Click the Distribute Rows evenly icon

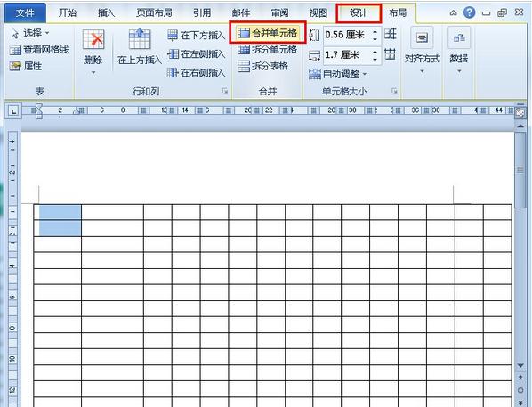point(391,34)
